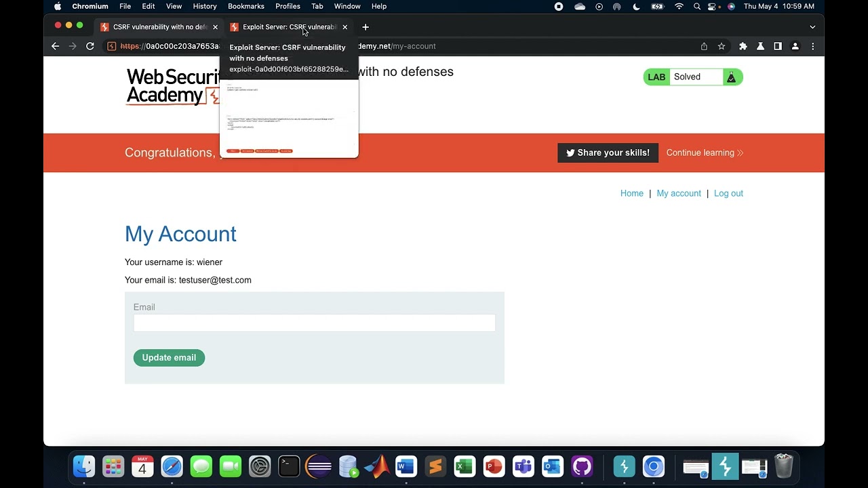The height and width of the screenshot is (488, 868).
Task: Open the Chrome Labs flask icon
Action: point(760,46)
